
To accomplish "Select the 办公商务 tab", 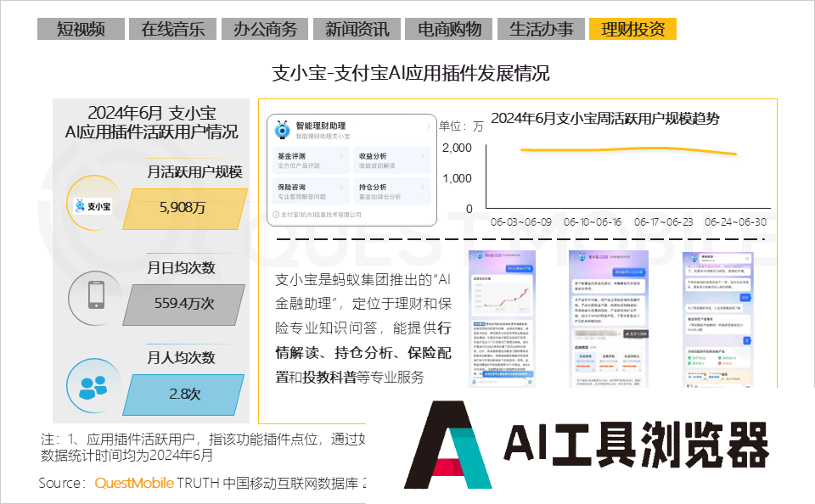I will 265,29.
